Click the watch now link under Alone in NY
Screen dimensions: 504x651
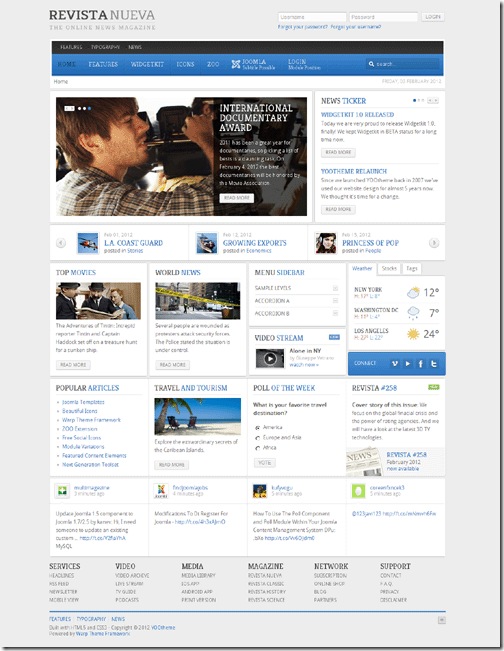304,365
